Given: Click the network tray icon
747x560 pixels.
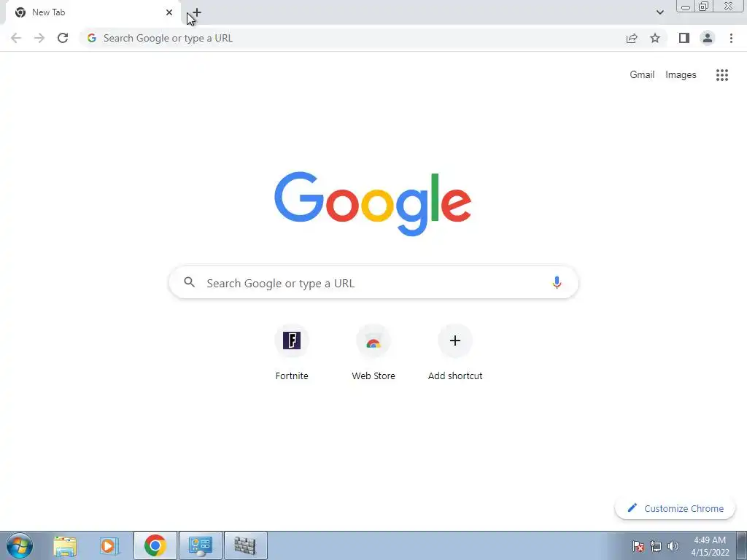Looking at the screenshot, I should pos(656,546).
